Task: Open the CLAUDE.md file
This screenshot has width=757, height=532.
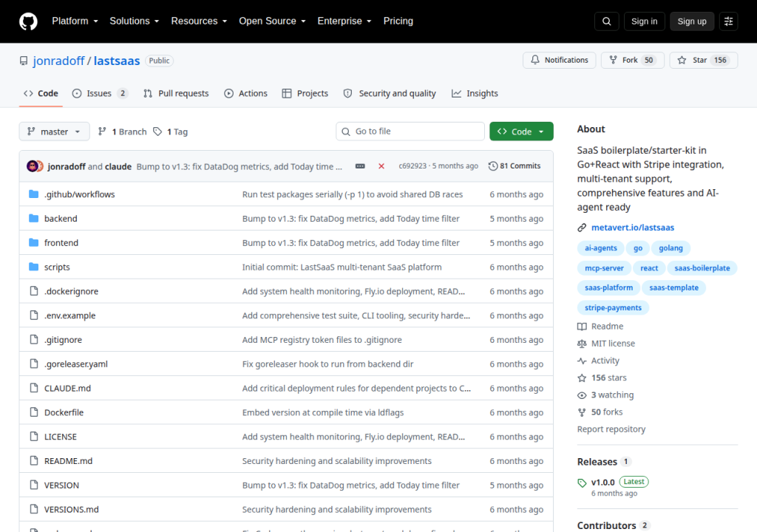Action: pyautogui.click(x=67, y=388)
